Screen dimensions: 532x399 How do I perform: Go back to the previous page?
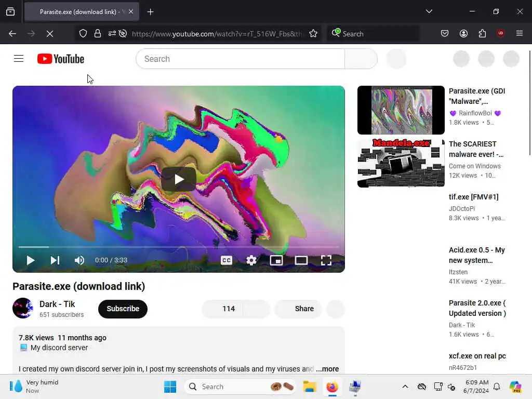coord(12,34)
